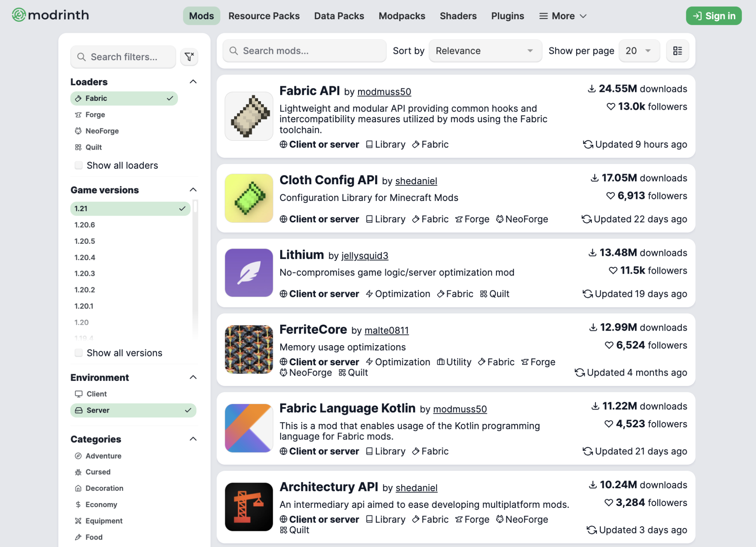
Task: Toggle the grid/list view layout icon
Action: [x=677, y=51]
